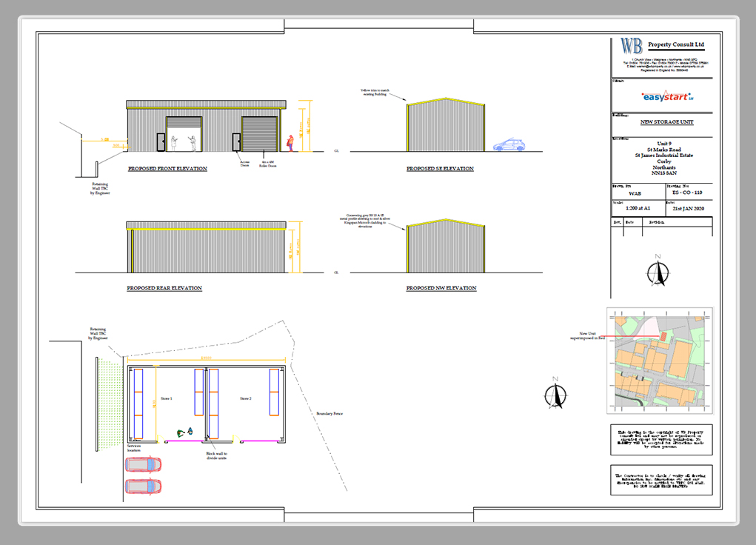Click the drawing number 'ES - CO - 110'
Image resolution: width=756 pixels, height=545 pixels.
[687, 193]
